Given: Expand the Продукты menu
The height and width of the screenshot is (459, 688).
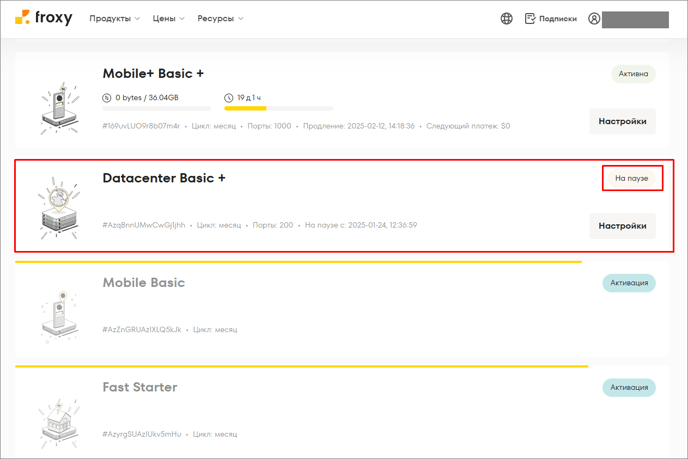Looking at the screenshot, I should 115,18.
